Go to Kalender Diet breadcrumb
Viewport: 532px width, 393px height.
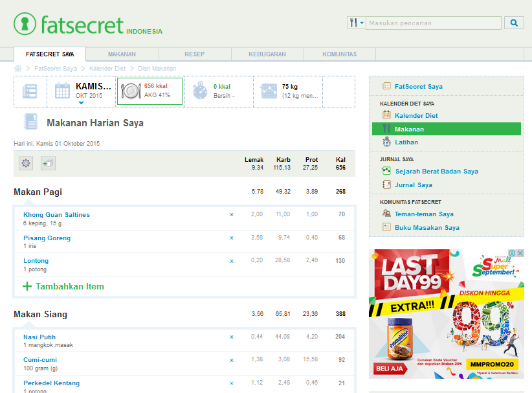[x=107, y=69]
